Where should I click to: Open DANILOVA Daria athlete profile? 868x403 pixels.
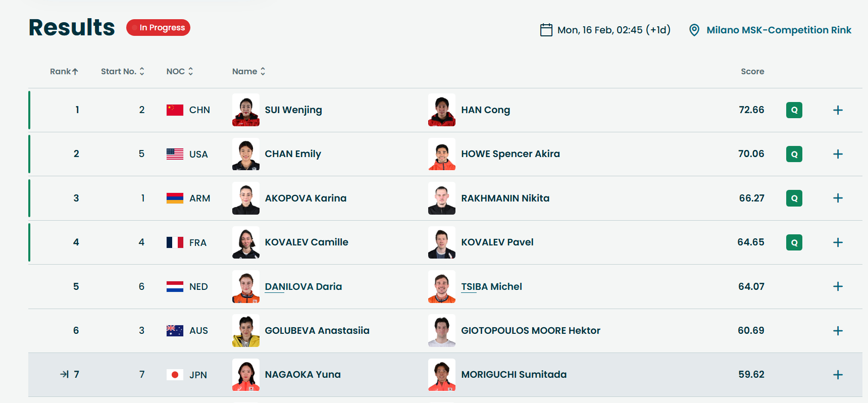pos(303,286)
